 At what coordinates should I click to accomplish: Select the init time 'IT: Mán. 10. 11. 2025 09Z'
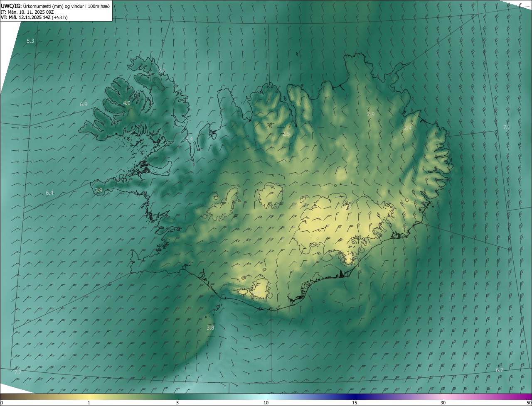coord(27,12)
